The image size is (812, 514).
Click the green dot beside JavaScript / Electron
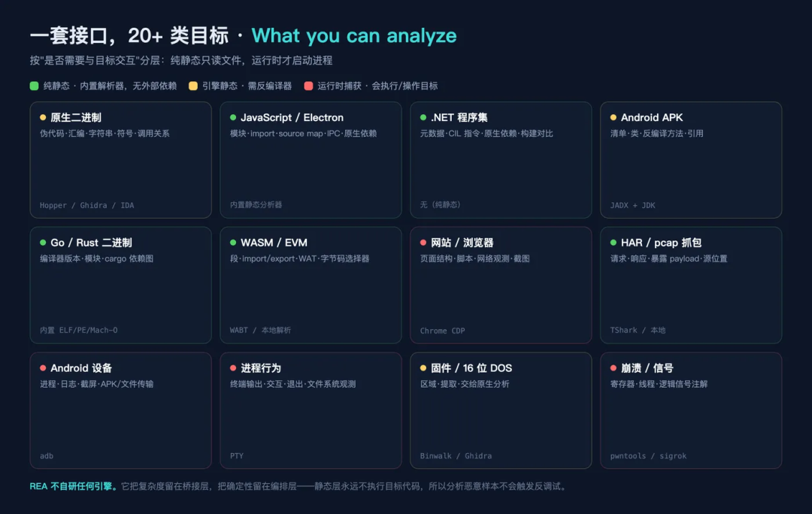click(233, 117)
